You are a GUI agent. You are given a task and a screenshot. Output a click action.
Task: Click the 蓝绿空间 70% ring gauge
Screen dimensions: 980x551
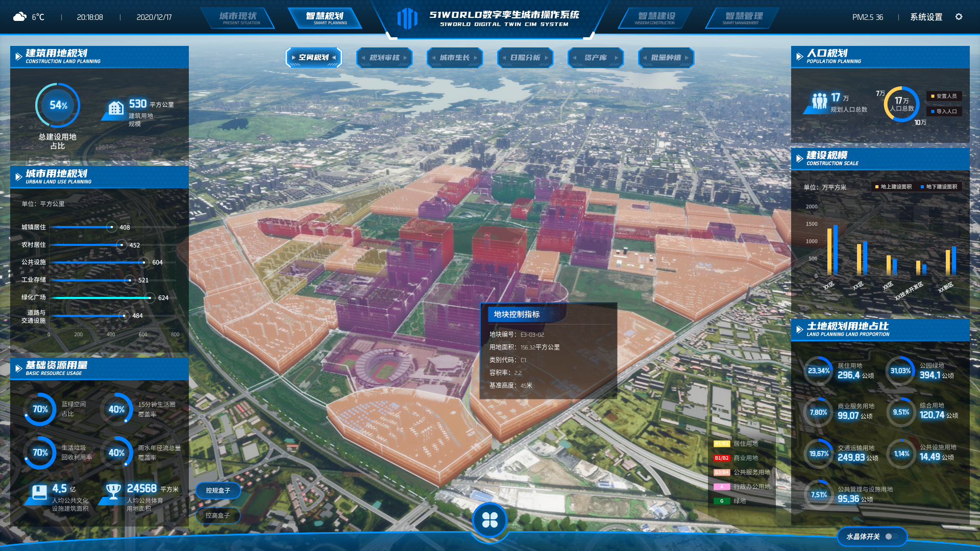tap(40, 409)
